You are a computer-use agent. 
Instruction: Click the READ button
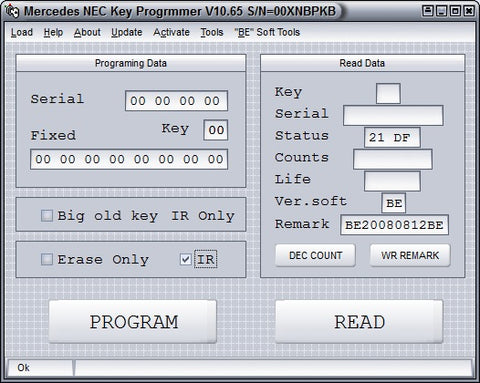tap(359, 322)
